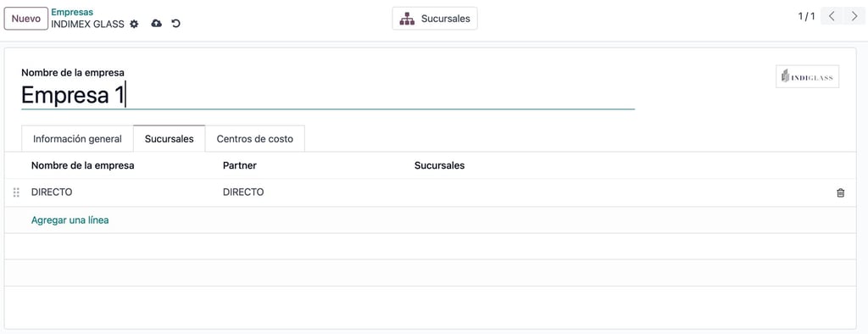Click Agregar una línea link

[70, 220]
